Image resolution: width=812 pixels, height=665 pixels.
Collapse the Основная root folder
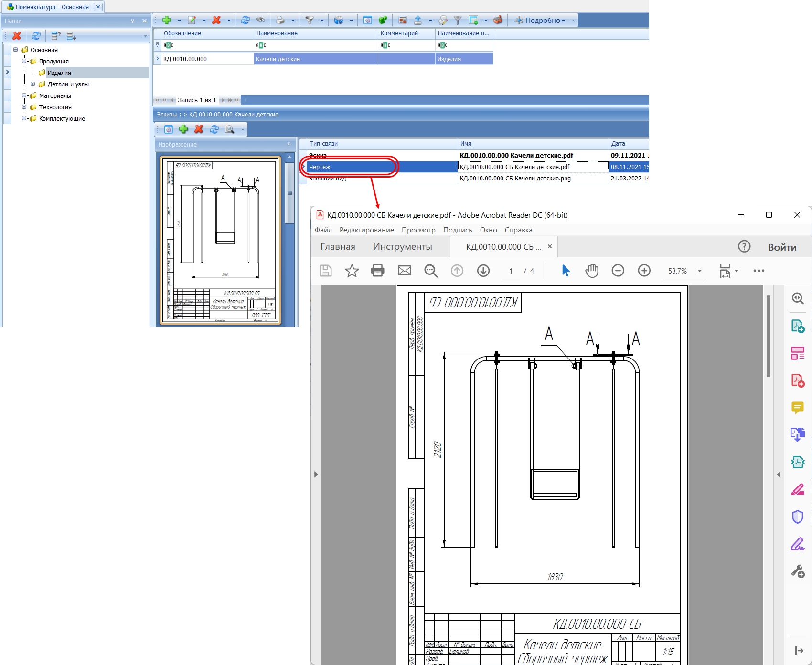16,50
